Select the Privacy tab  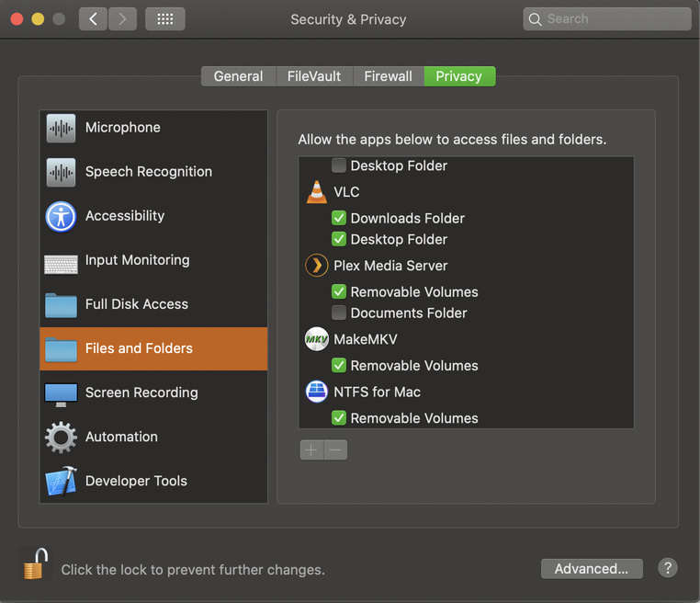pos(459,76)
